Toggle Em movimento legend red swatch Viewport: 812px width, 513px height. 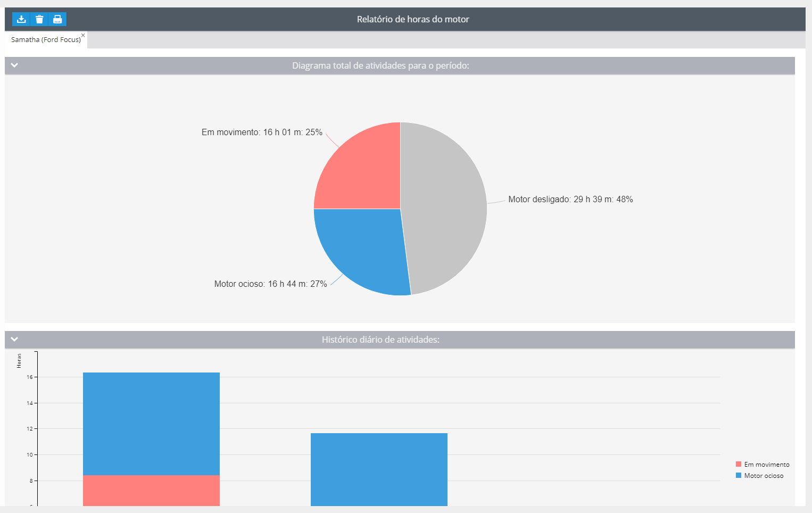[739, 464]
